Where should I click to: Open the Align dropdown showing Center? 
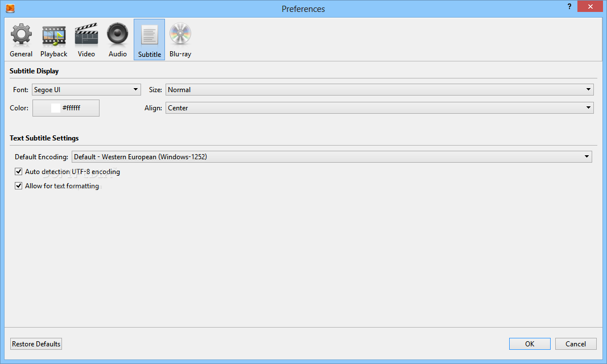pyautogui.click(x=379, y=108)
